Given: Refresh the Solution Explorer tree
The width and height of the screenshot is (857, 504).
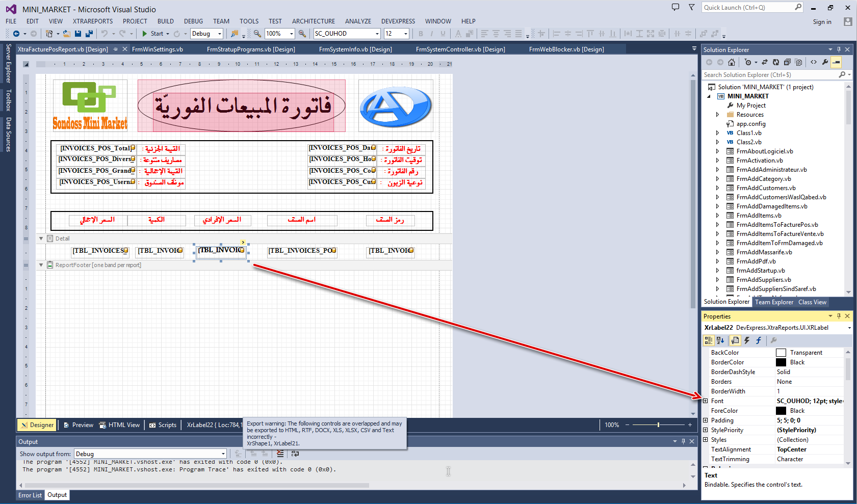Looking at the screenshot, I should pyautogui.click(x=775, y=62).
